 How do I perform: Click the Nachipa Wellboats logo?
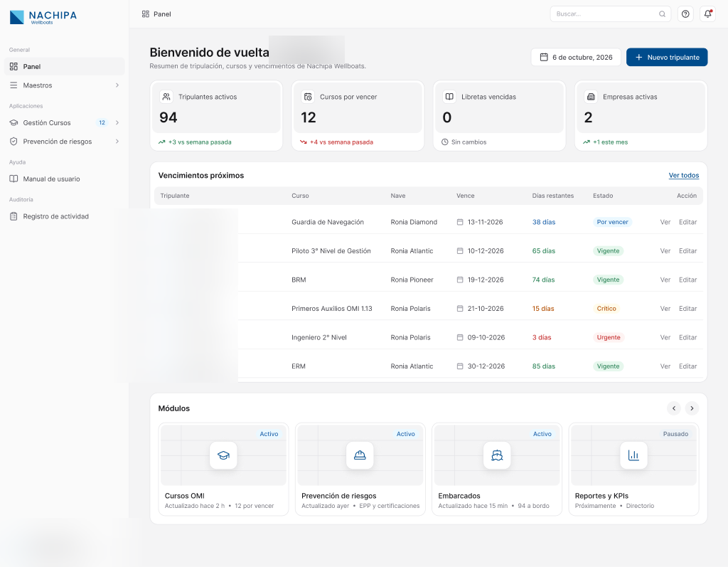pyautogui.click(x=43, y=17)
